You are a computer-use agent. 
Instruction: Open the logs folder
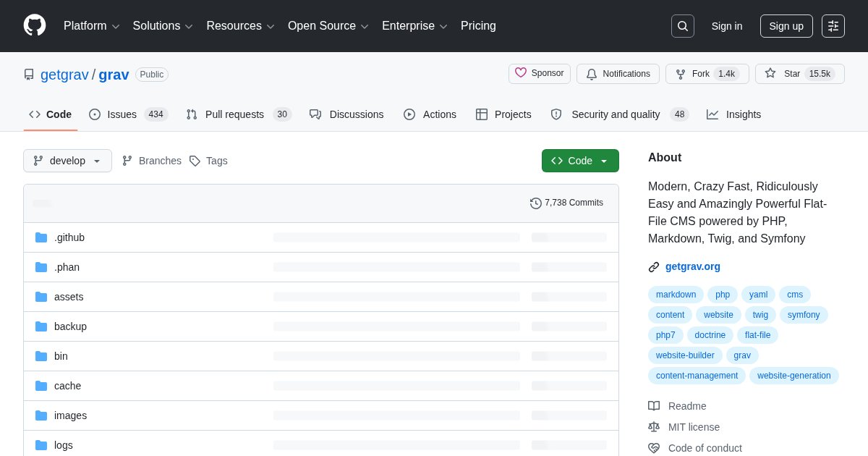click(x=64, y=445)
